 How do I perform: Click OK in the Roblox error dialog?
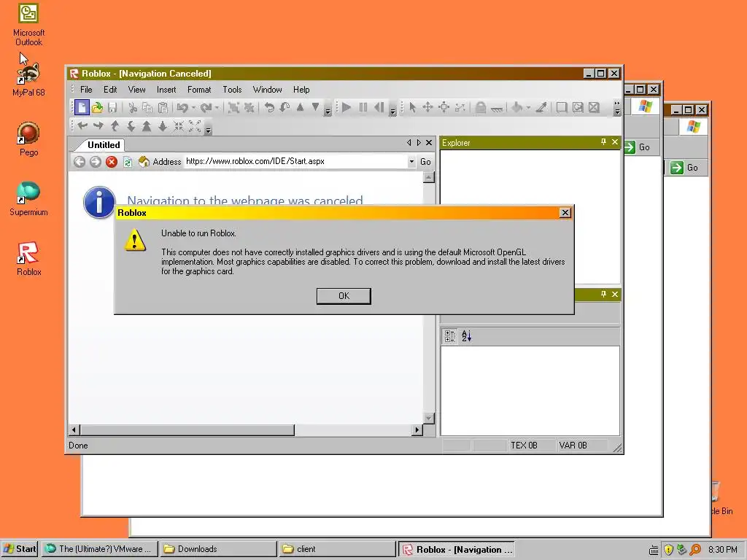point(344,296)
